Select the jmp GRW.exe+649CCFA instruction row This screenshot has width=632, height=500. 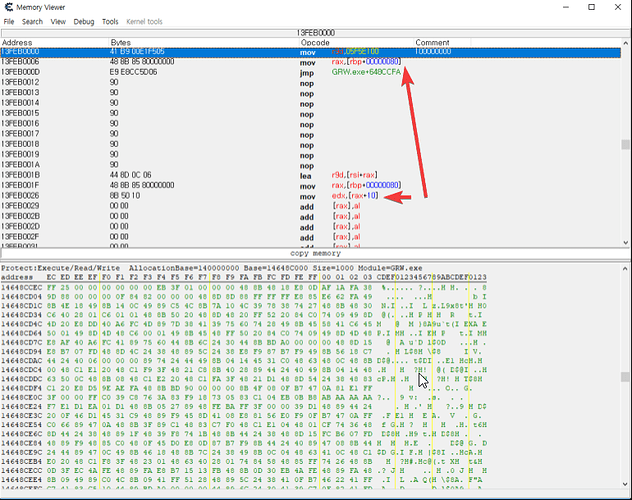tap(300, 72)
